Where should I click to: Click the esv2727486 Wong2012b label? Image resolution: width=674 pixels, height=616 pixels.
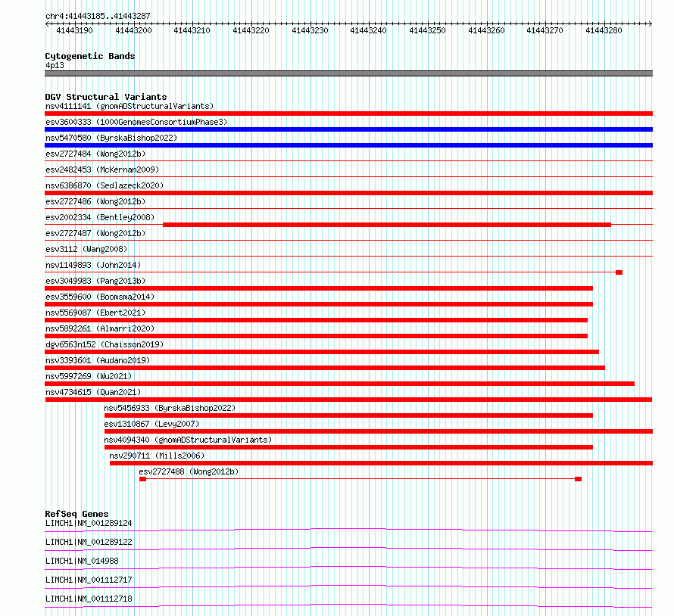[x=95, y=201]
